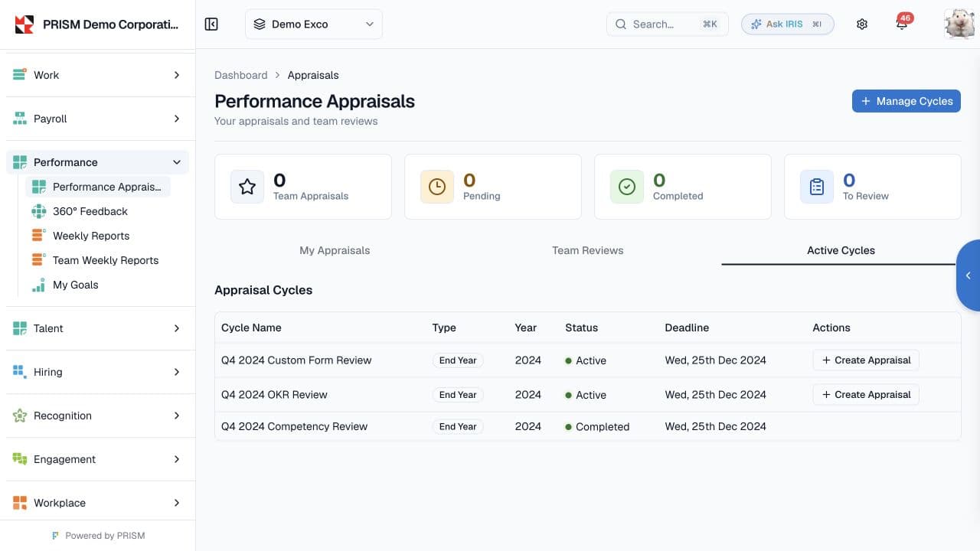Create Appraisal for Q4 2024 Custom Form Review
980x551 pixels.
(866, 360)
